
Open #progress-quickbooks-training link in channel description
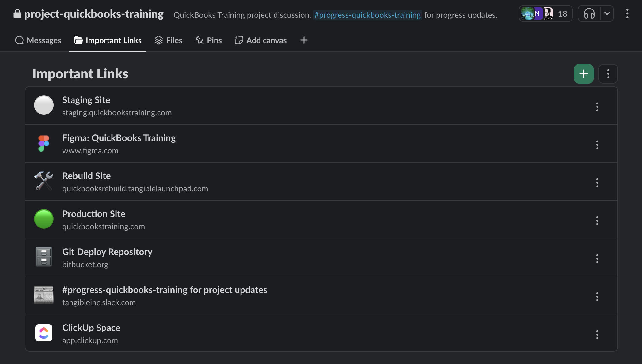tap(367, 15)
